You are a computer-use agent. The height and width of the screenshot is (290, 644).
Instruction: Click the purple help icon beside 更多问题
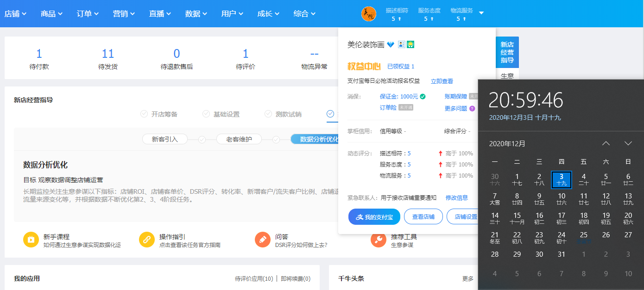point(472,109)
